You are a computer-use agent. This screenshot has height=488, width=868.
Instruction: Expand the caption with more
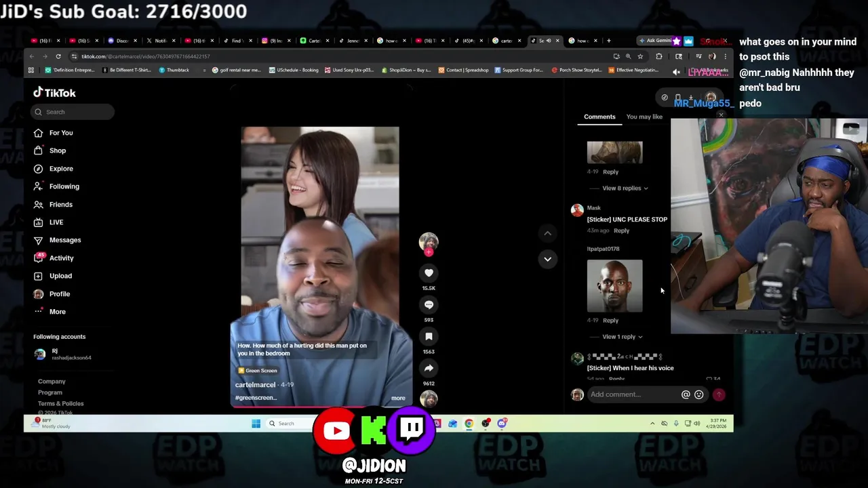398,399
